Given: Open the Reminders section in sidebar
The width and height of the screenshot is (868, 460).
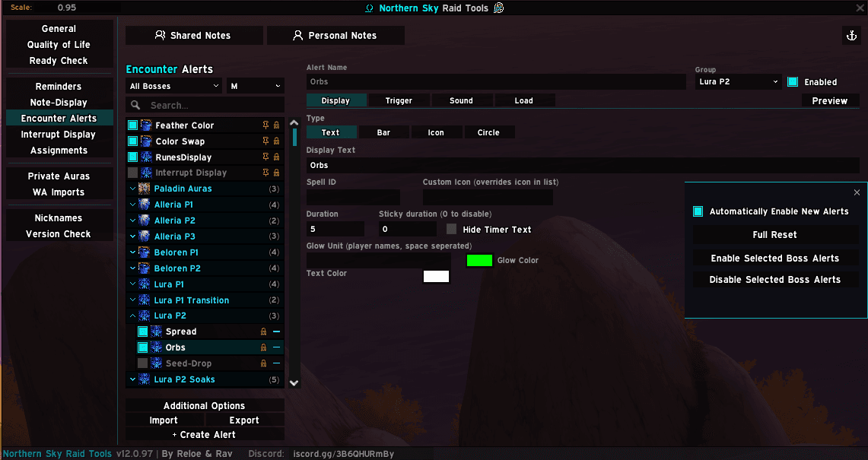Looking at the screenshot, I should point(59,87).
